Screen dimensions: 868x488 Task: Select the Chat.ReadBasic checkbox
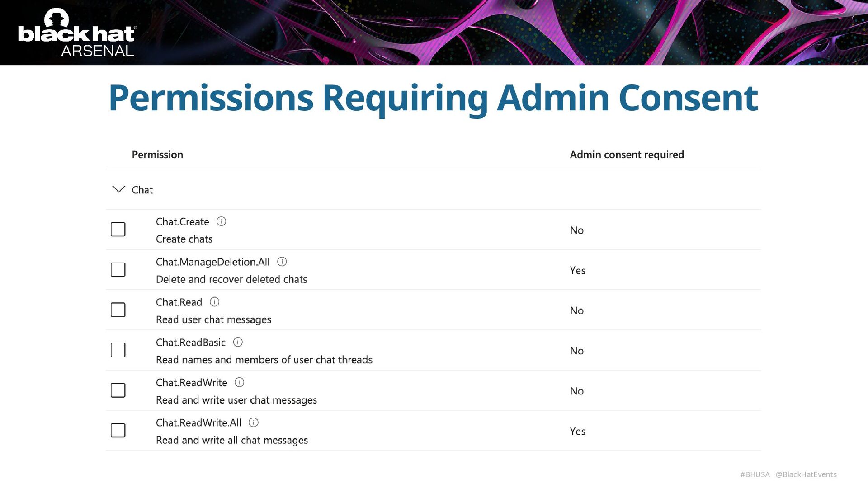(x=118, y=350)
